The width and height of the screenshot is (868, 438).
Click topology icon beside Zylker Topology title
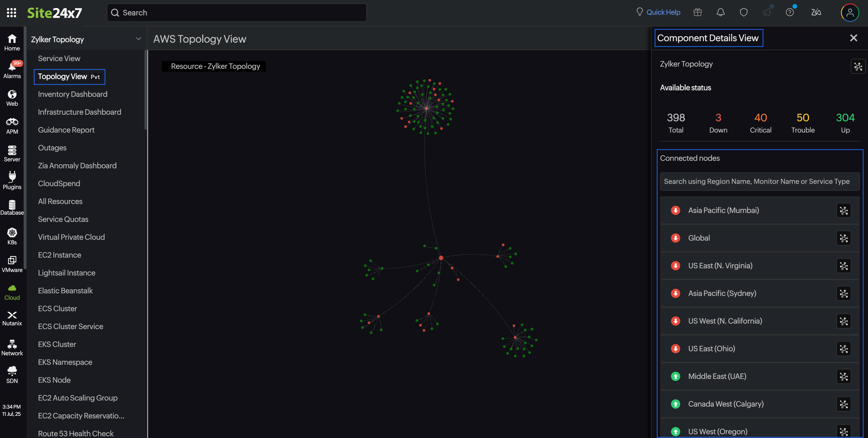pos(858,67)
